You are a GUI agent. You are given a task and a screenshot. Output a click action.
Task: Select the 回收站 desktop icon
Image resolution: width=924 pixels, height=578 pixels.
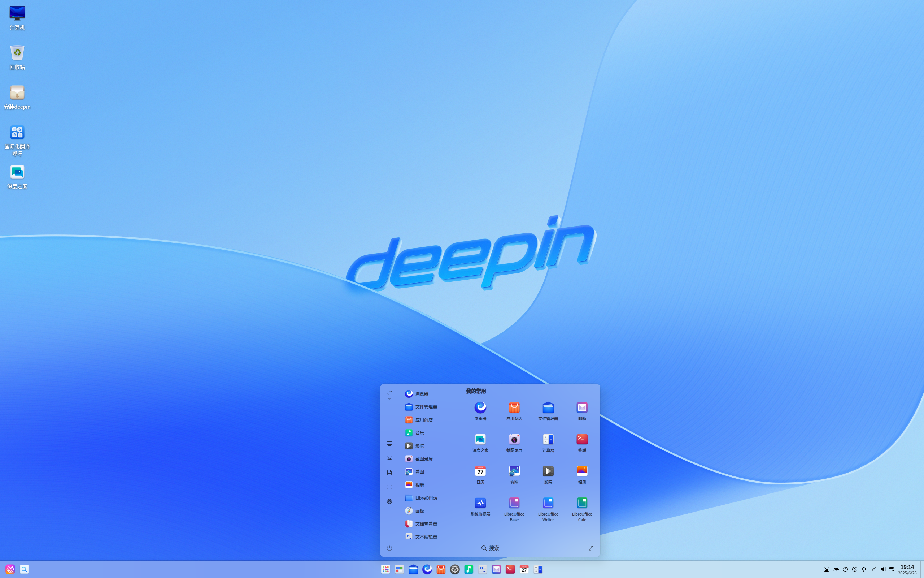click(17, 58)
